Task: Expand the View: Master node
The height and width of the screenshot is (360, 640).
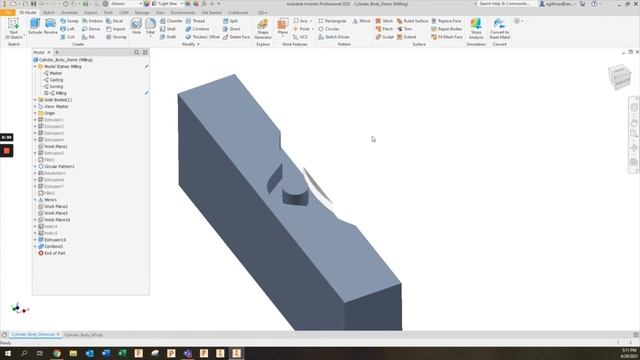Action: pos(35,107)
